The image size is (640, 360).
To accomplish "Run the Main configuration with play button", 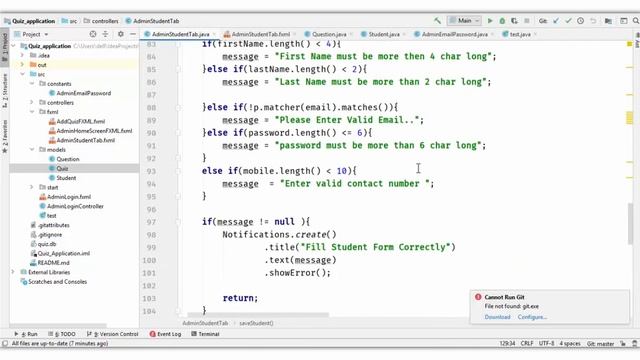I will coord(490,21).
